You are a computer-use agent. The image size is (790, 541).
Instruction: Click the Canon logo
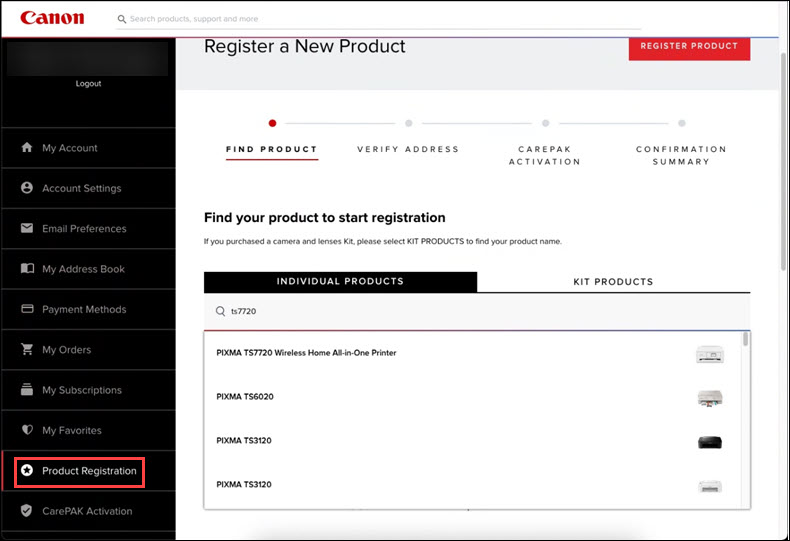(52, 18)
